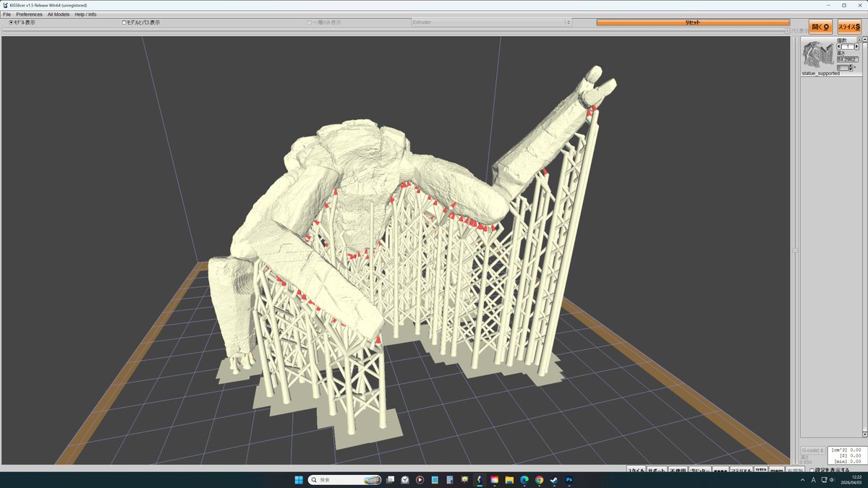Select the モデル表示 radio button
Viewport: 868px width, 488px height.
tap(11, 22)
